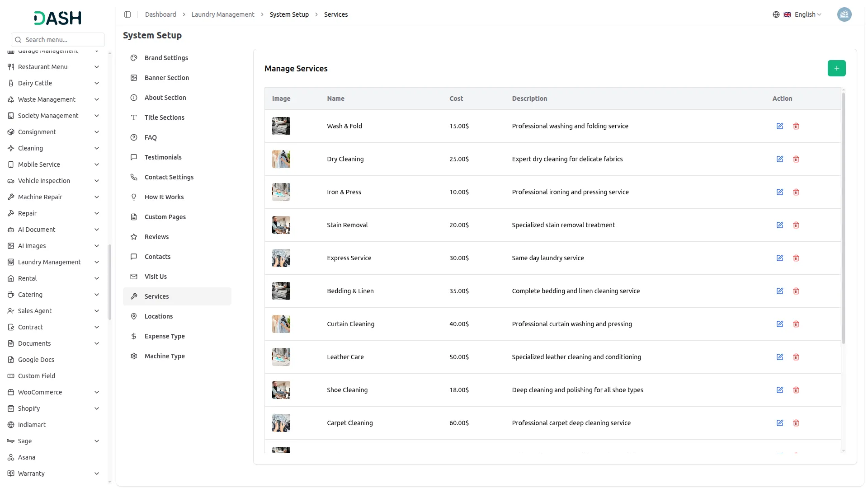
Task: Select Expense Type in setup menu
Action: 177,336
